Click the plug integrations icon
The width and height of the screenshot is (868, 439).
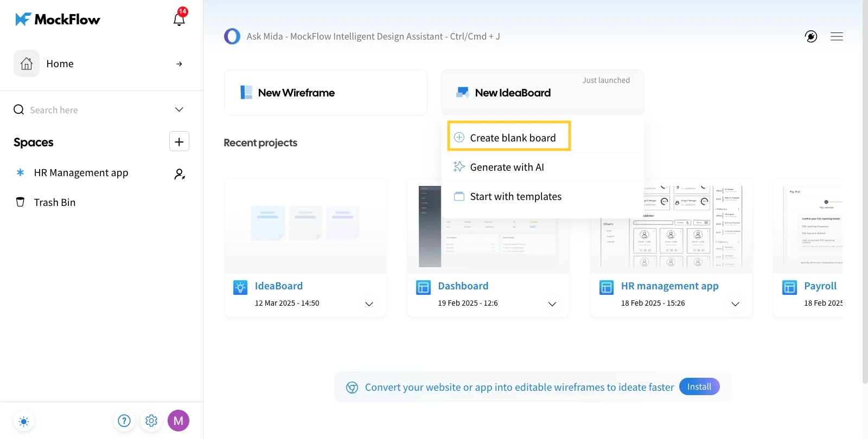tap(811, 36)
